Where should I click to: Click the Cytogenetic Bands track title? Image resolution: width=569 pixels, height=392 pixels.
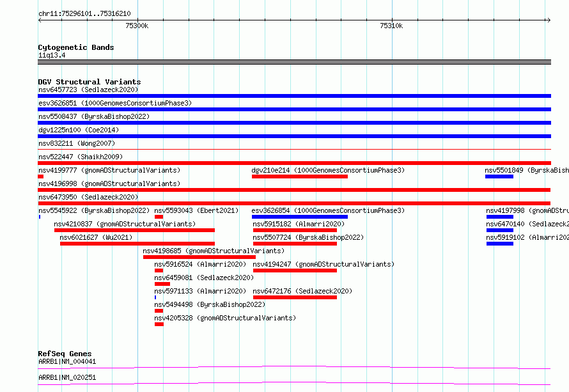76,47
